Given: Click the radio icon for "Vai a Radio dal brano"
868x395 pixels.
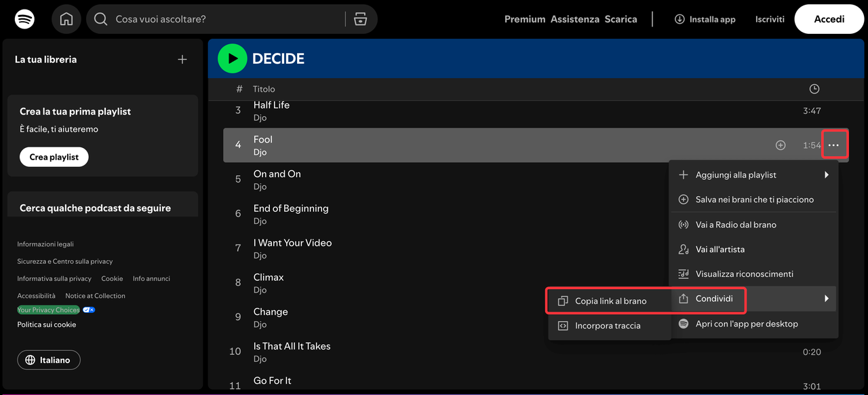Looking at the screenshot, I should (x=683, y=224).
